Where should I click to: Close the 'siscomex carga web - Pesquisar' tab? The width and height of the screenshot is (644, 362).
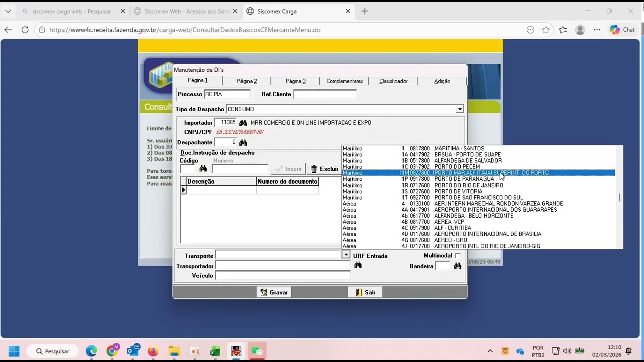123,11
